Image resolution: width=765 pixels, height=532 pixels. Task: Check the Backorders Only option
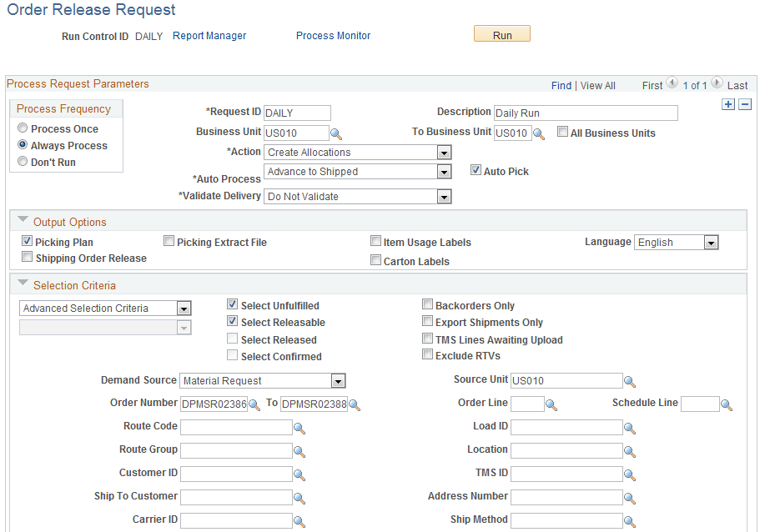pyautogui.click(x=428, y=304)
